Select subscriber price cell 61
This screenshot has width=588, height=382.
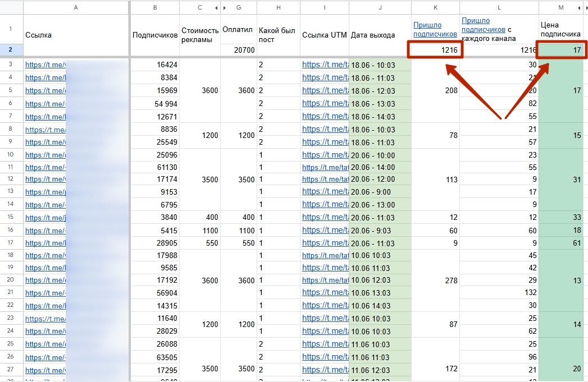(562, 243)
